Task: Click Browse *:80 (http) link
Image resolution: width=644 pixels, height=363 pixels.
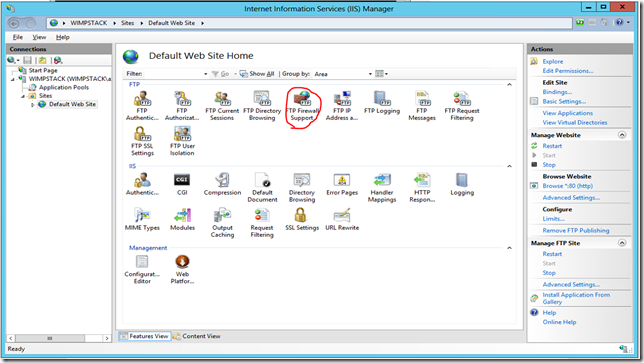Action: 568,186
